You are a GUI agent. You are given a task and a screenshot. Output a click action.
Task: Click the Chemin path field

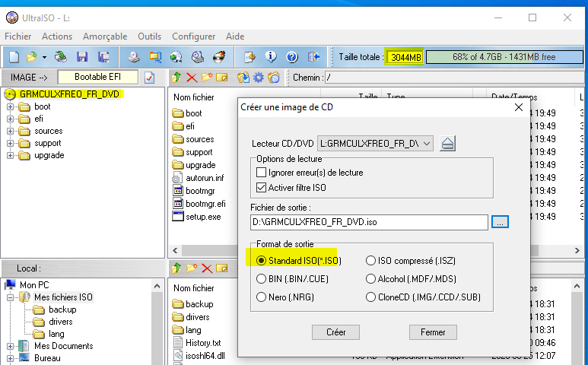456,78
